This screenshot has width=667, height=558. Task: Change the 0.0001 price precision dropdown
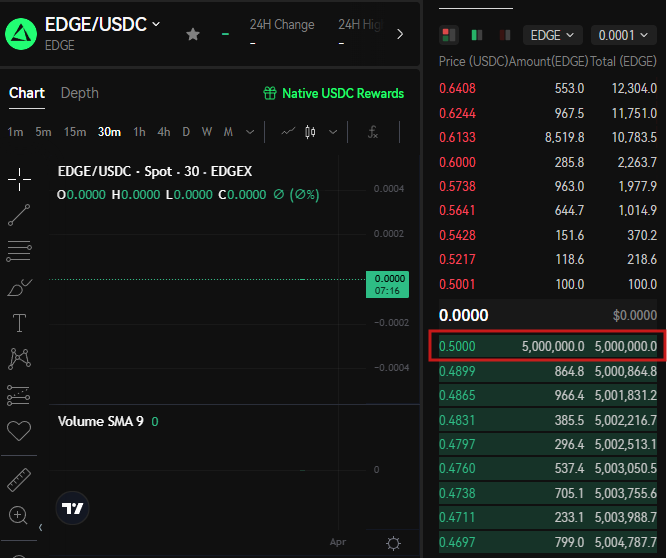coord(623,35)
